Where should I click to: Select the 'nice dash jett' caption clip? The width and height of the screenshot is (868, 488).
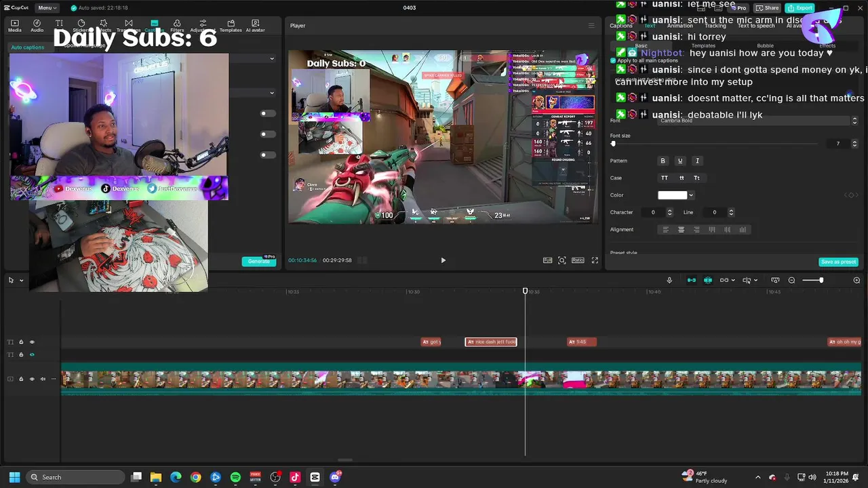click(491, 342)
